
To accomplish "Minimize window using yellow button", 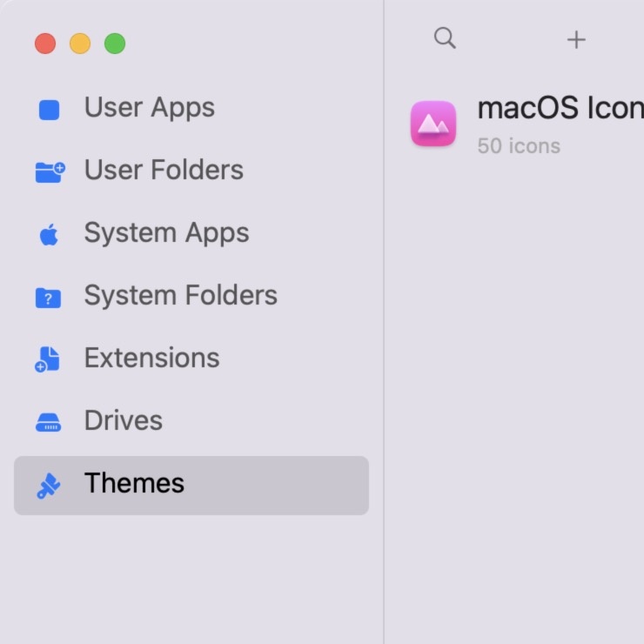I will point(80,44).
